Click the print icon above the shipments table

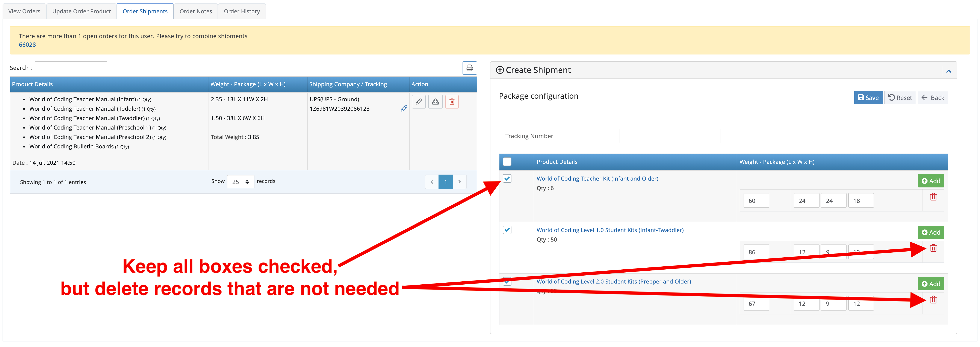pos(469,68)
